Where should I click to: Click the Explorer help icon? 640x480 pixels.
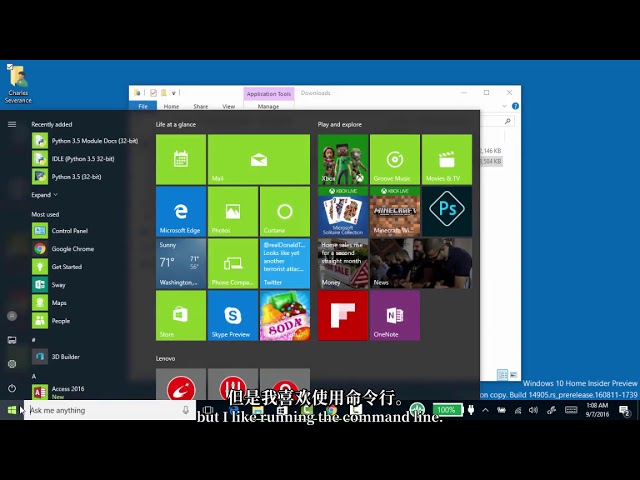click(x=516, y=106)
